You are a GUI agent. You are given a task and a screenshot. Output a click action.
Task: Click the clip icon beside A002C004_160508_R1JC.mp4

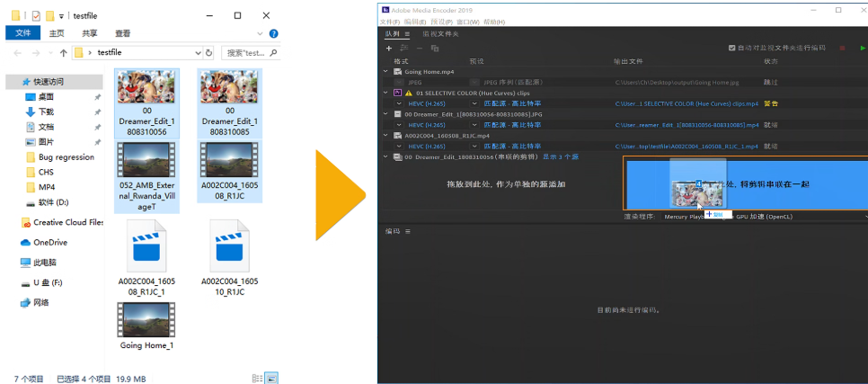click(x=397, y=135)
